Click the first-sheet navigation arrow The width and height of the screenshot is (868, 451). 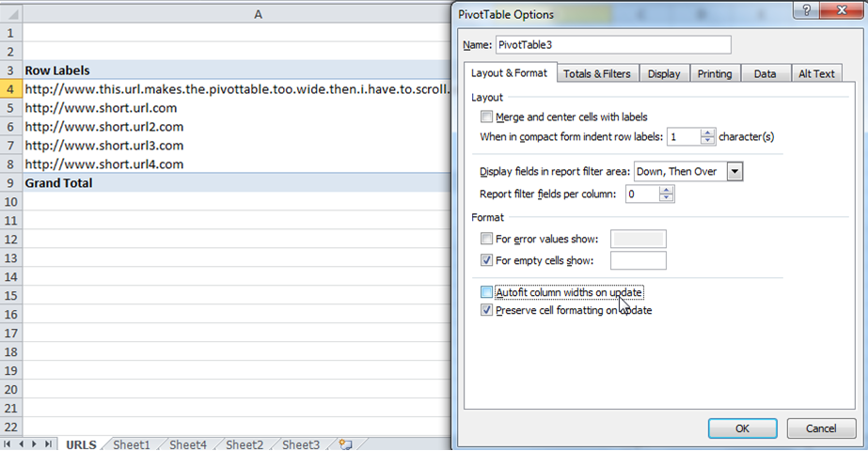[8, 443]
